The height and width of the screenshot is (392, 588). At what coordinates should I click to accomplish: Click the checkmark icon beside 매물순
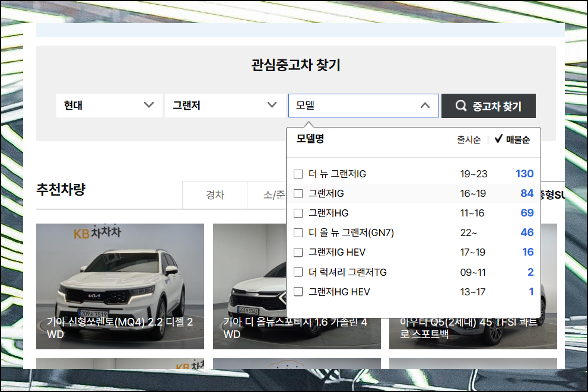tap(498, 139)
